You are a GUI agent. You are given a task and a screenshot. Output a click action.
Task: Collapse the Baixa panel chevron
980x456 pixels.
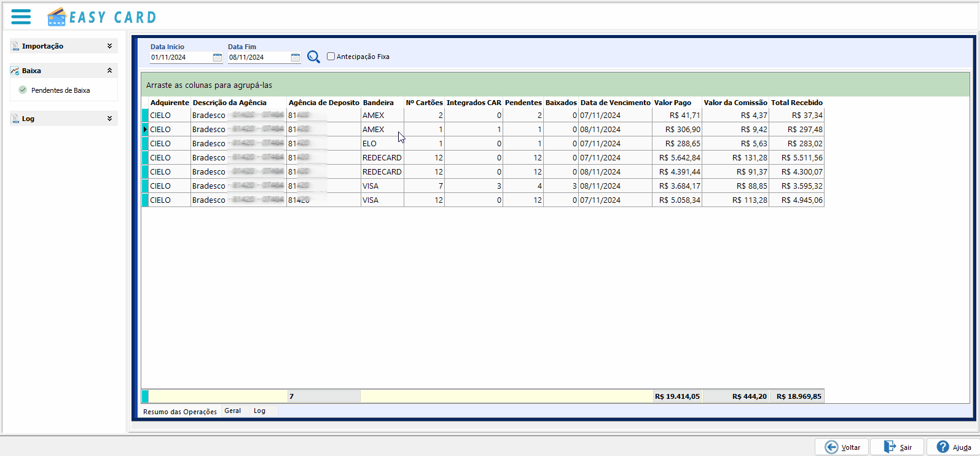pyautogui.click(x=109, y=71)
